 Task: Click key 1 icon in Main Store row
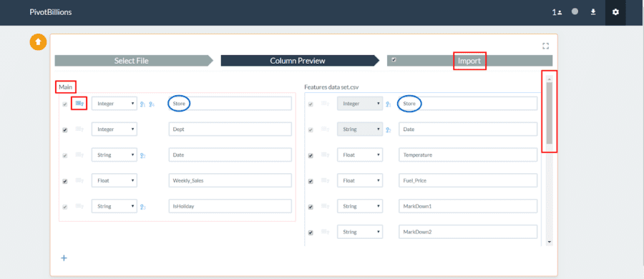click(x=143, y=104)
